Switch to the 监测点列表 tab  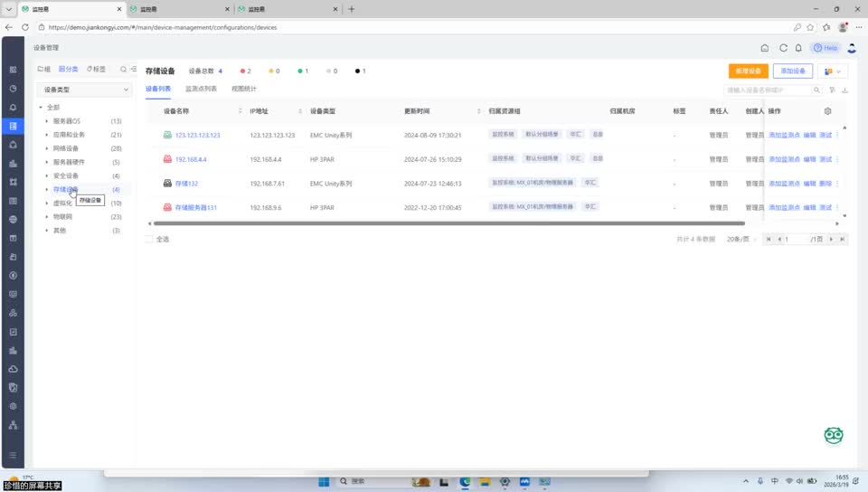[x=201, y=90]
